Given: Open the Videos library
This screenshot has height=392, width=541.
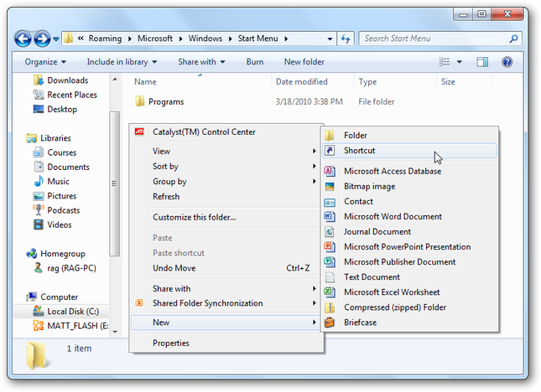Looking at the screenshot, I should [52, 225].
